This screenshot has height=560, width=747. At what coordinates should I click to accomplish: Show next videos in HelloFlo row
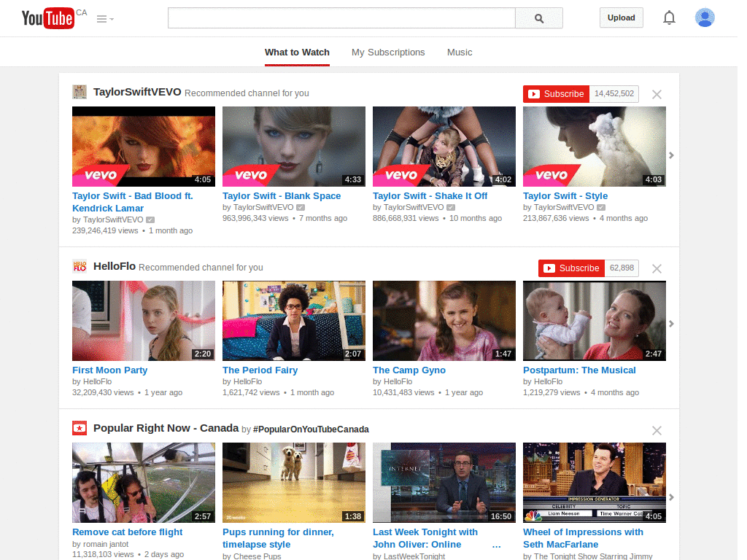coord(671,324)
